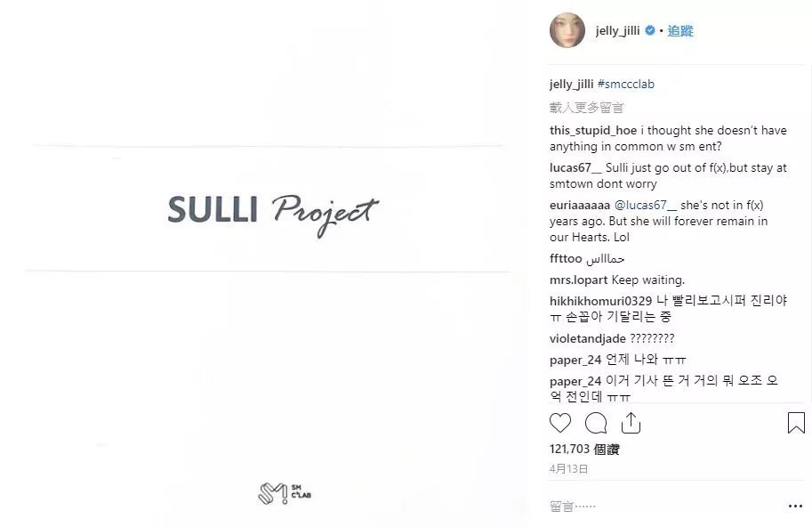Focus the 留言 comment input field
Viewport: 812px width, 527px height.
point(663,507)
